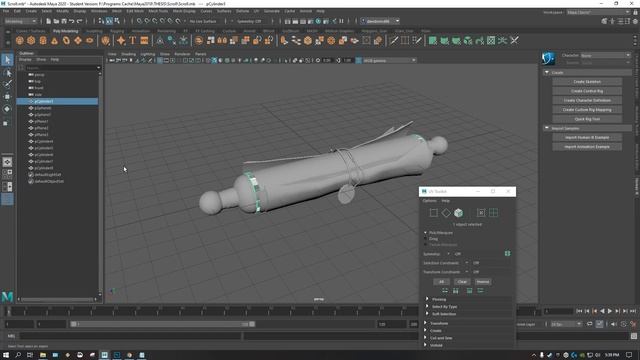Viewport: 640px width, 360px height.
Task: Create a polygon torus from shelf
Action: click(66, 40)
